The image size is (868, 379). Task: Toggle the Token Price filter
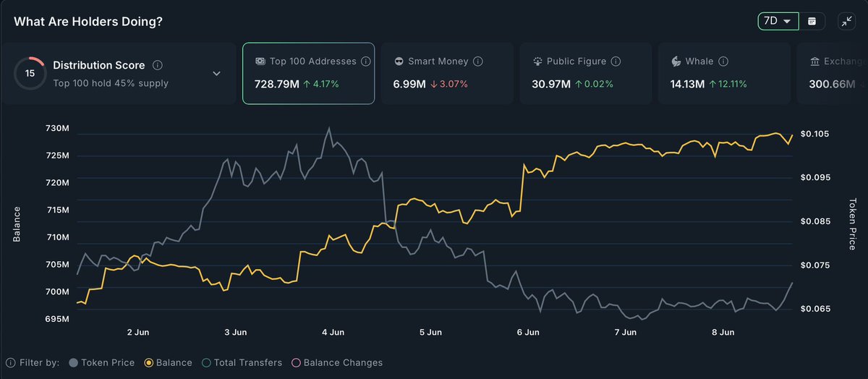101,362
